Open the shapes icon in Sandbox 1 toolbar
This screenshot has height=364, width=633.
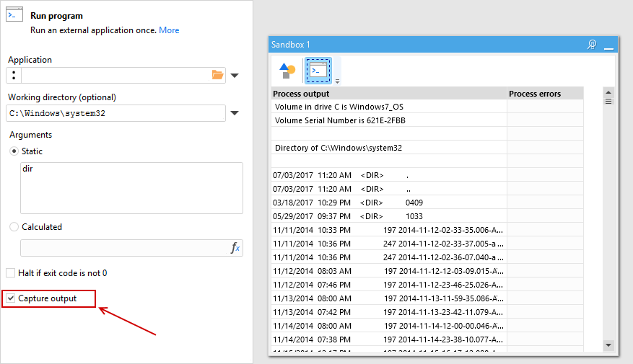tap(287, 71)
